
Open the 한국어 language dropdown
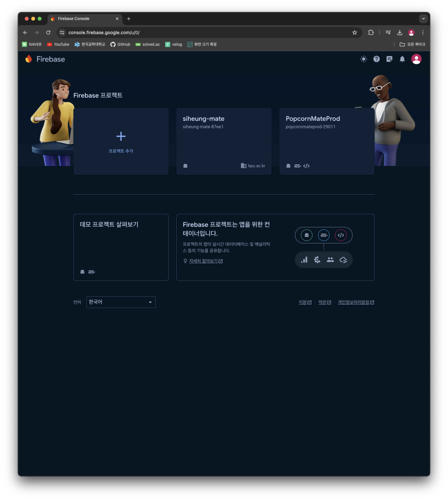point(121,302)
